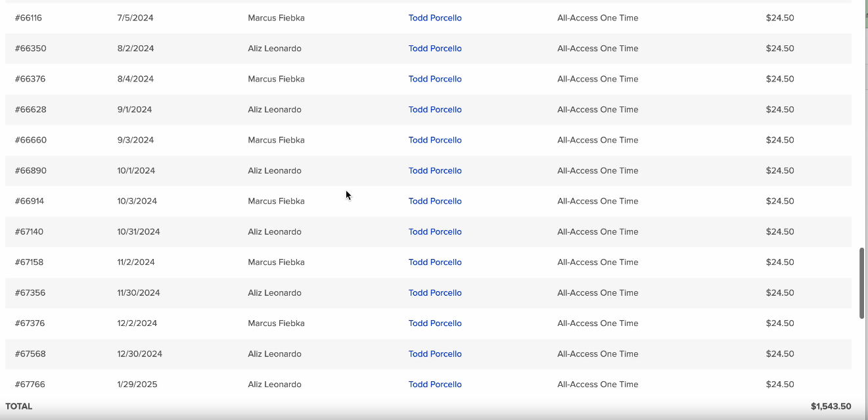Select Todd Porcello link for order #67356
868x420 pixels.
435,293
